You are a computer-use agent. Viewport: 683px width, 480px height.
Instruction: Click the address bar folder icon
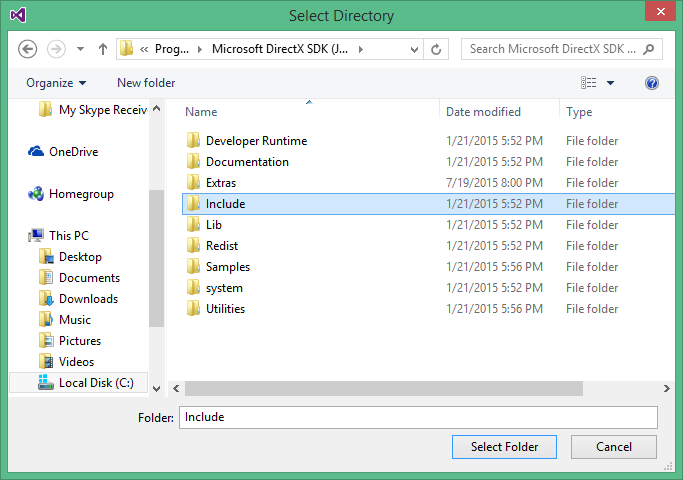[x=126, y=48]
